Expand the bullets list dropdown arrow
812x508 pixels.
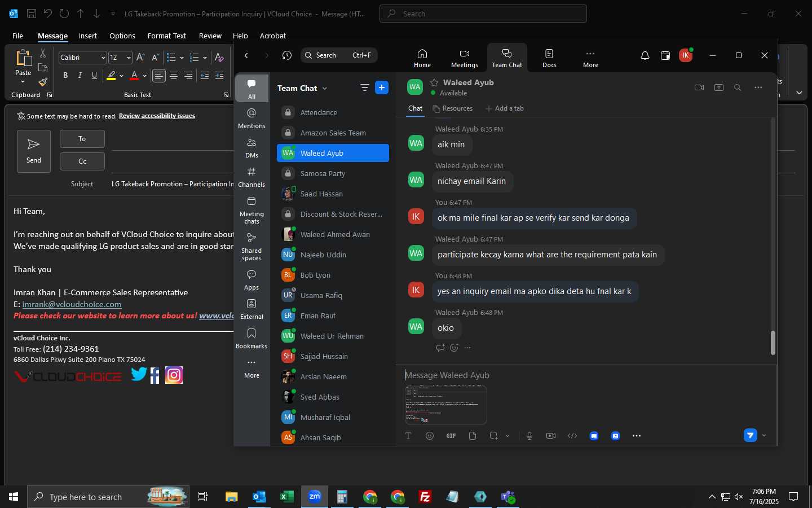point(182,58)
